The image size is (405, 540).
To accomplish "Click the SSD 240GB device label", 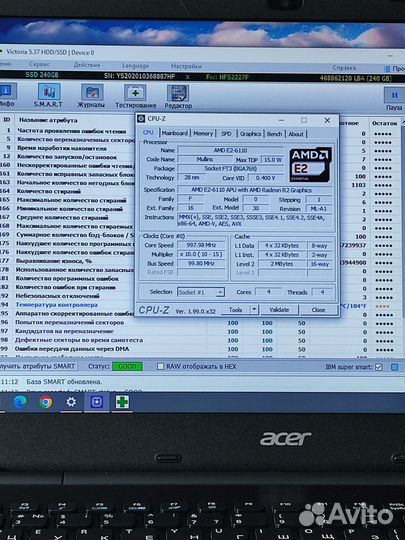I will tap(42, 74).
